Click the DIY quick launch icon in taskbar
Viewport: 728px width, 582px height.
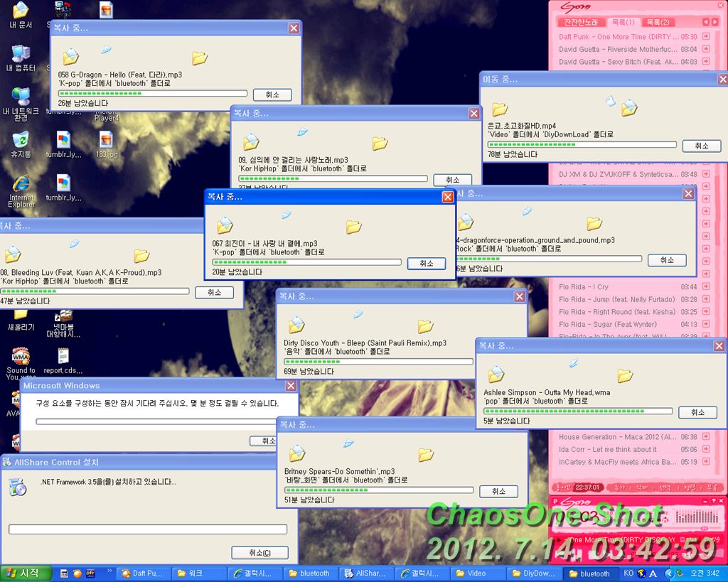click(x=90, y=573)
